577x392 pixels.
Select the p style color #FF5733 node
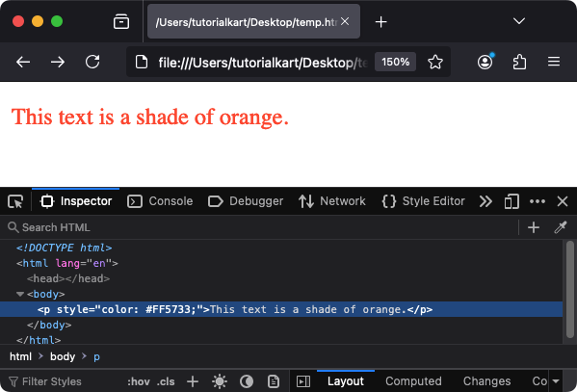tap(281, 309)
